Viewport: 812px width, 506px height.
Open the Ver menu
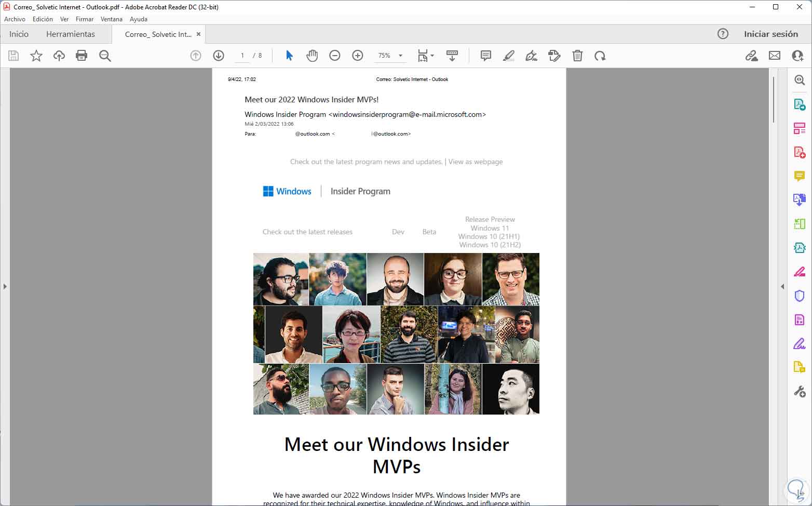click(x=64, y=19)
